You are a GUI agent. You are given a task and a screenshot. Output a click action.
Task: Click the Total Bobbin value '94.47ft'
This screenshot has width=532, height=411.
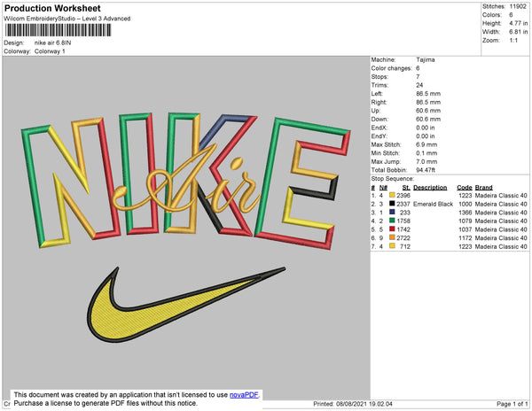pos(426,170)
